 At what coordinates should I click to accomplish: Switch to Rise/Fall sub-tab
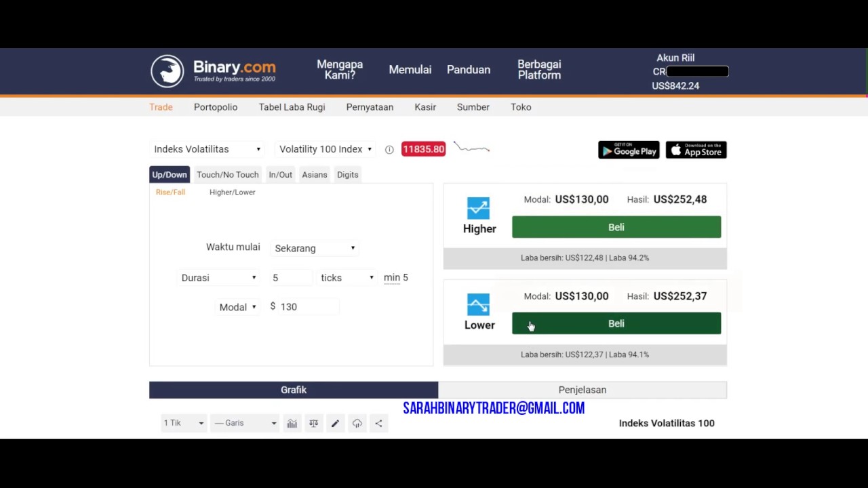(170, 192)
